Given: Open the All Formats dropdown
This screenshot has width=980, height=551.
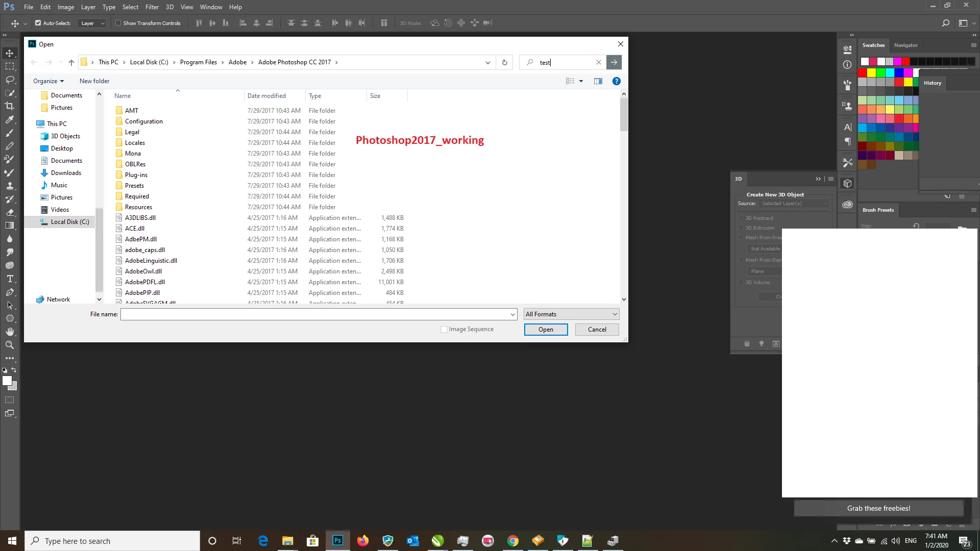Looking at the screenshot, I should [x=571, y=314].
